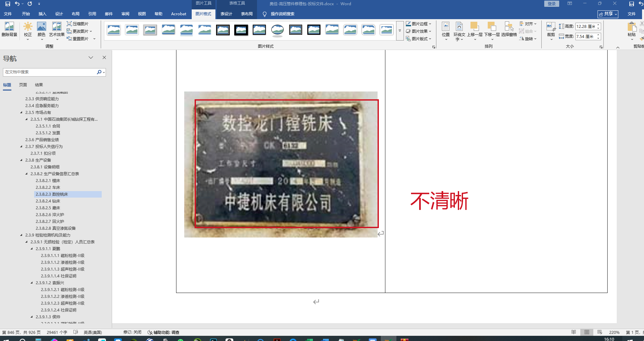Open Position (位置) menu

pyautogui.click(x=446, y=31)
